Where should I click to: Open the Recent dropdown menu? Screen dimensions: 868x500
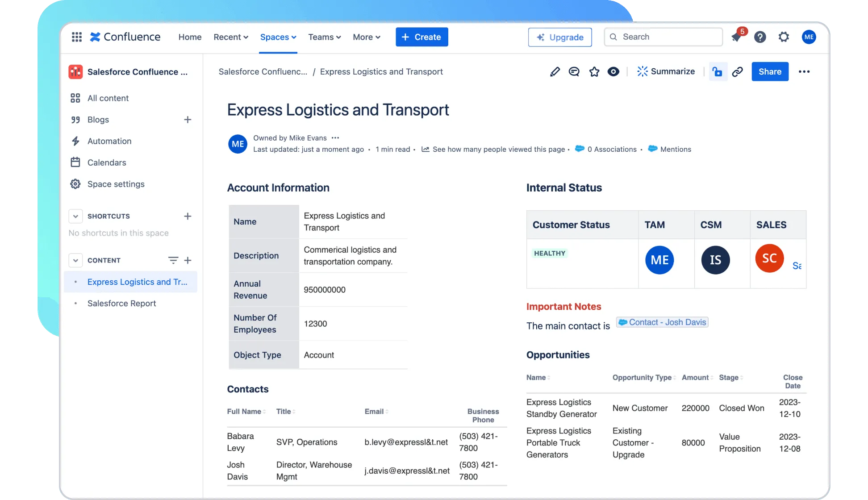[230, 37]
